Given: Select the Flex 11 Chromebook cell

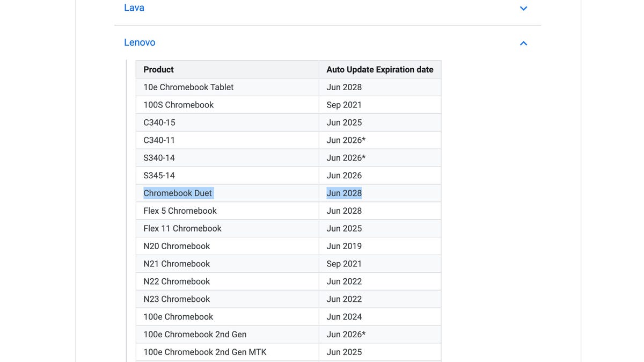Looking at the screenshot, I should (x=228, y=229).
